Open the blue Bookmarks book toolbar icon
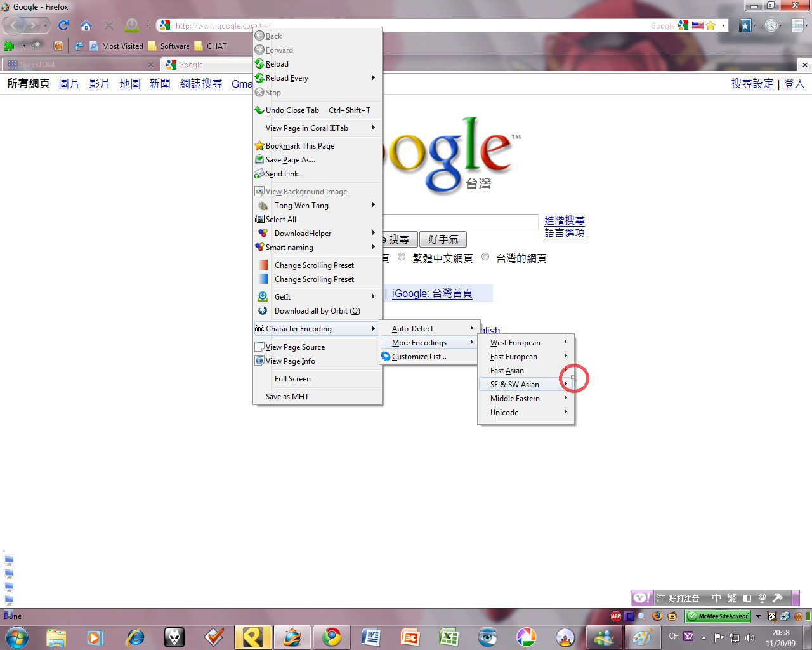Image resolution: width=812 pixels, height=650 pixels. pos(745,25)
